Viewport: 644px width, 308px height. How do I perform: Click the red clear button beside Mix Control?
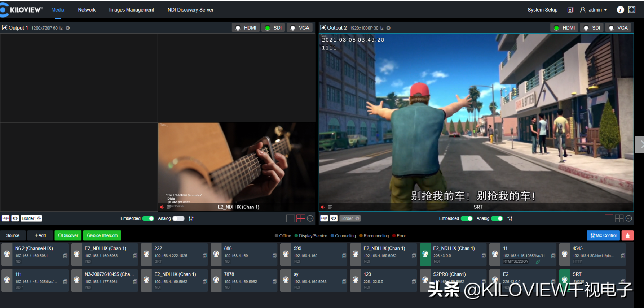(627, 235)
